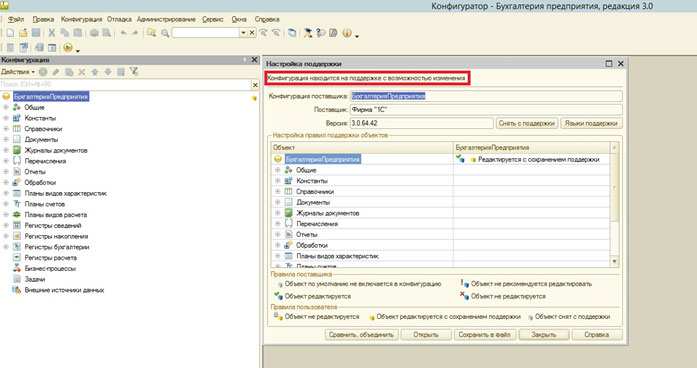This screenshot has width=697, height=368.
Task: Open dropdown arrow next to debugging play icon
Action: click(78, 50)
